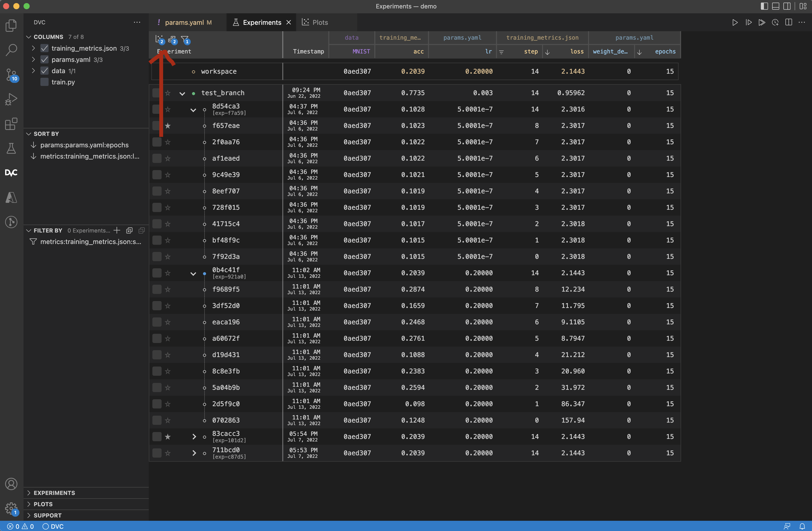Open the plots icon above the experiments table
812x531 pixels.
tap(159, 39)
